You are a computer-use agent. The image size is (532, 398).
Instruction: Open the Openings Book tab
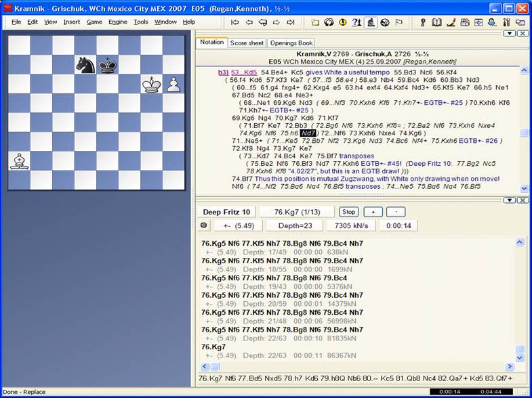coord(291,43)
